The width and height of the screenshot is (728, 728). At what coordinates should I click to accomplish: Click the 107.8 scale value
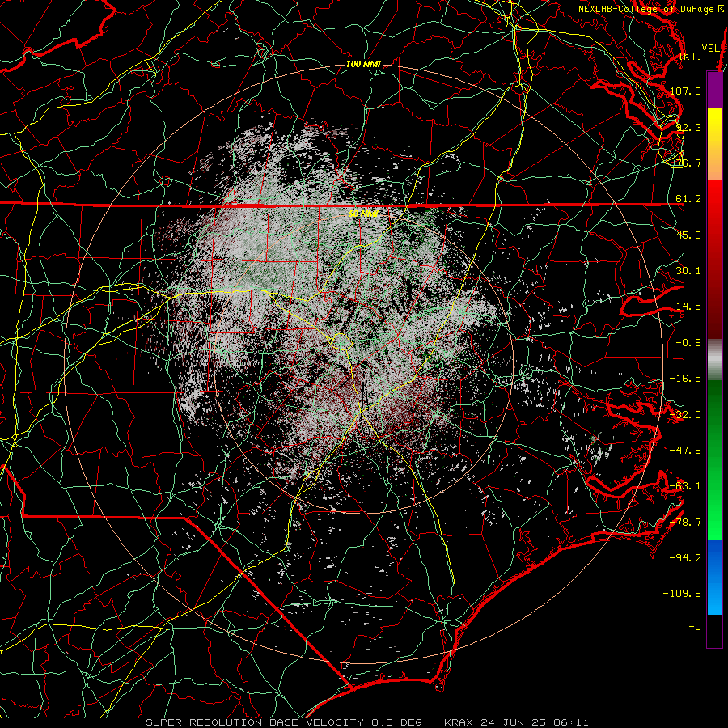(685, 91)
